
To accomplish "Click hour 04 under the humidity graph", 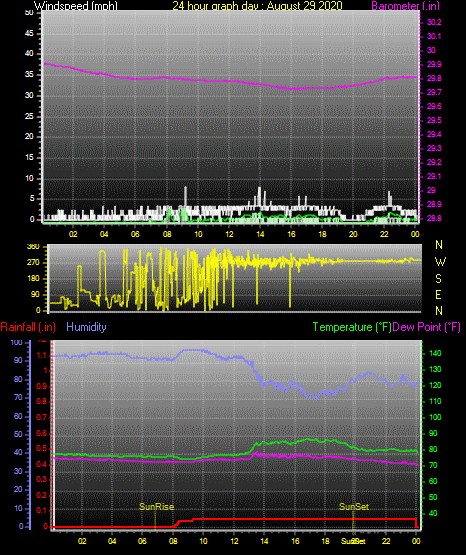I will 112,541.
